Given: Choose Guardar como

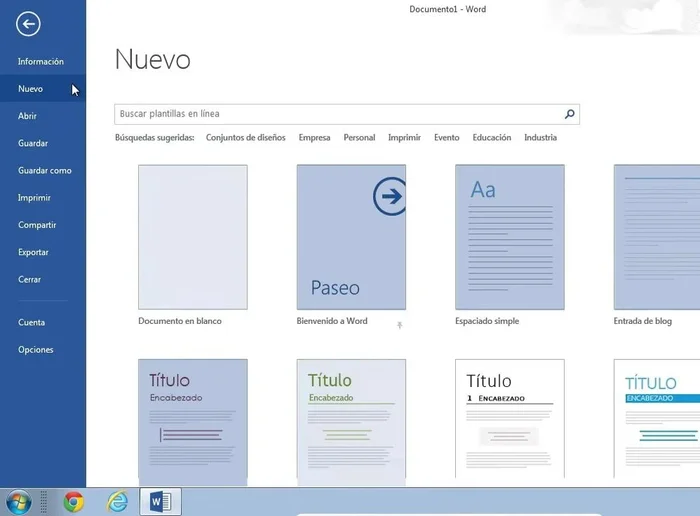Looking at the screenshot, I should pos(43,171).
